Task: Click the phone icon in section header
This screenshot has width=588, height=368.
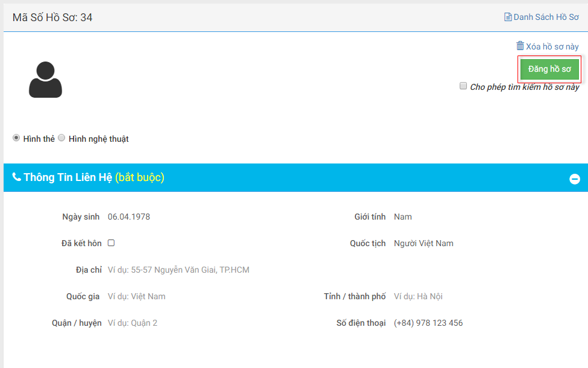Action: click(16, 177)
